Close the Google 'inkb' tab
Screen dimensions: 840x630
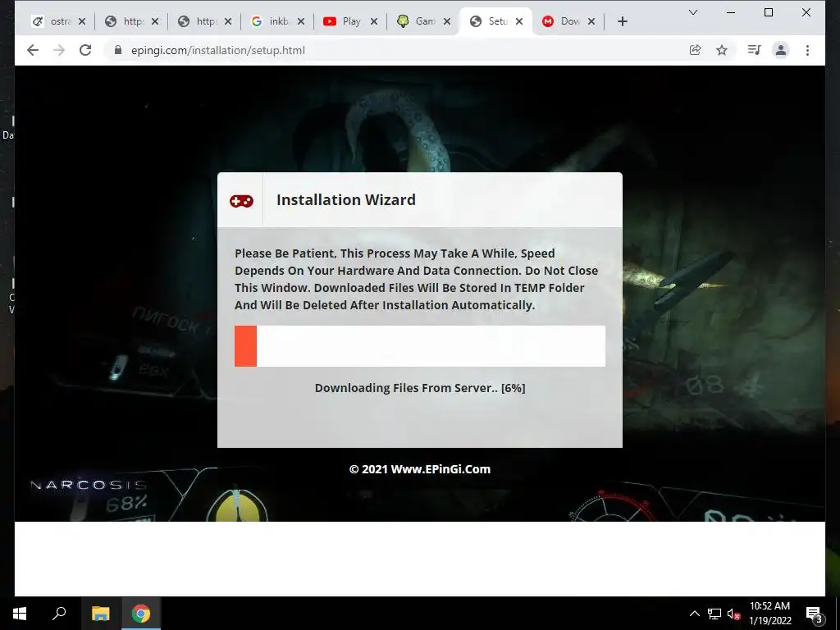click(x=300, y=21)
